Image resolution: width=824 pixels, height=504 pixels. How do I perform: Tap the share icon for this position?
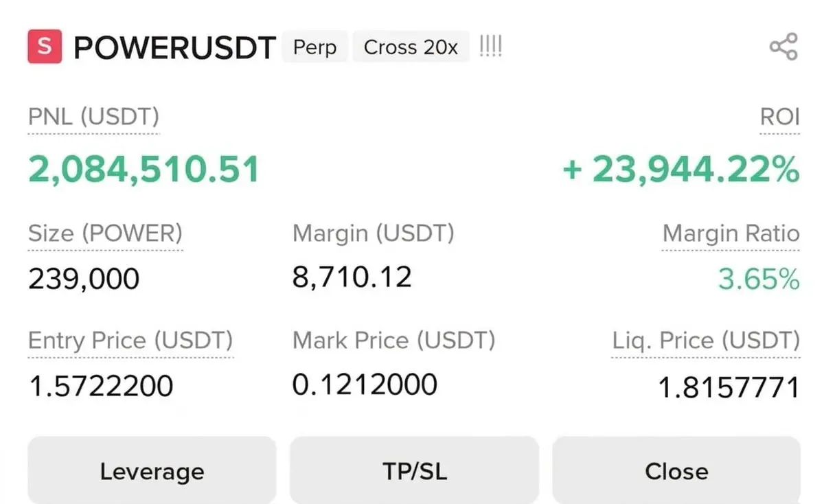pyautogui.click(x=783, y=47)
